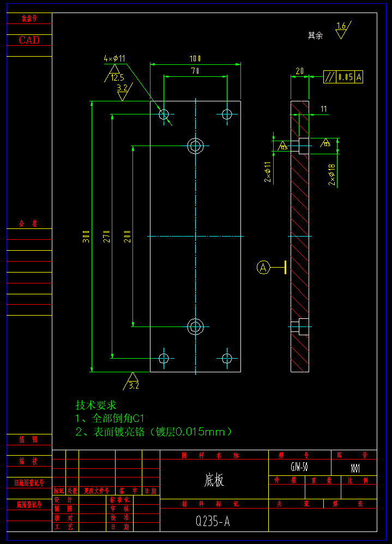Click the note "1、全部倒角C1"
This screenshot has width=392, height=544.
pos(110,419)
